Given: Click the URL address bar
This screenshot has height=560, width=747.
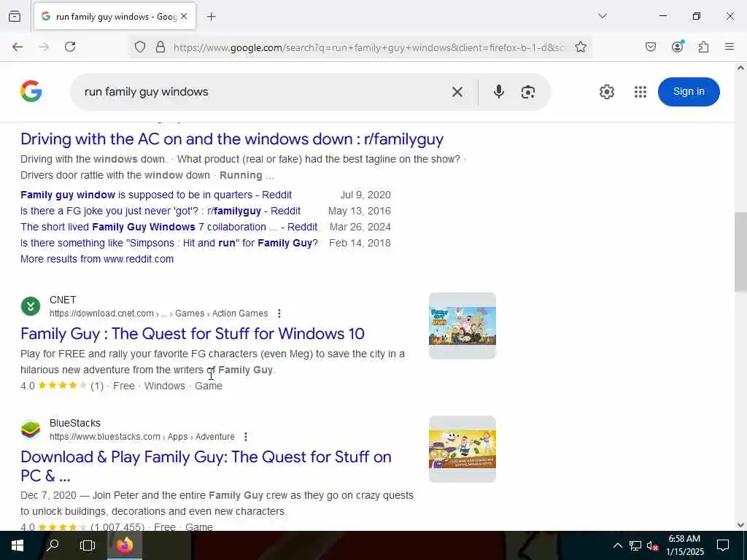Looking at the screenshot, I should click(369, 47).
